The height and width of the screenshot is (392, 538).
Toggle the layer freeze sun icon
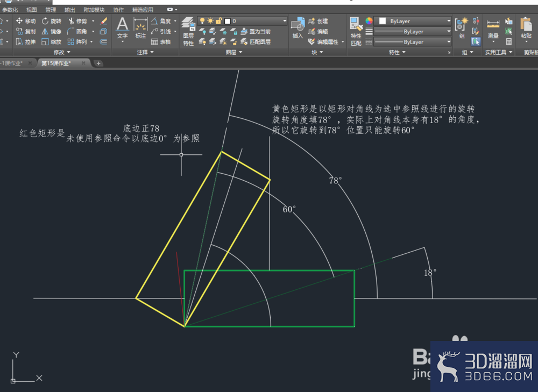(x=210, y=21)
